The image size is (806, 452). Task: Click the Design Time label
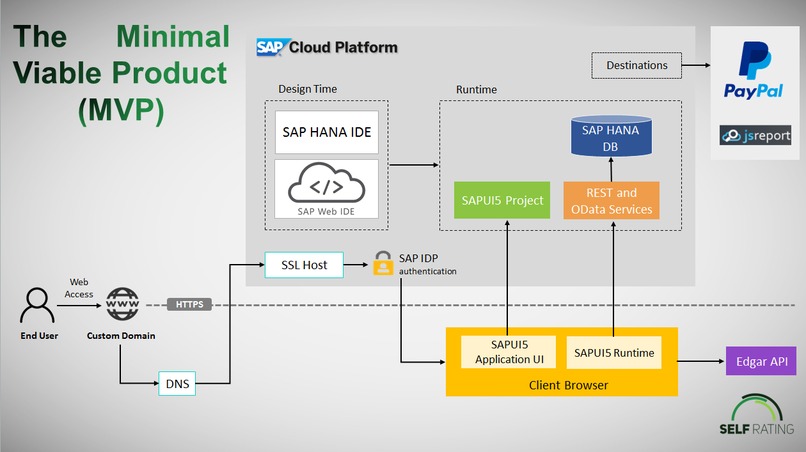click(307, 89)
